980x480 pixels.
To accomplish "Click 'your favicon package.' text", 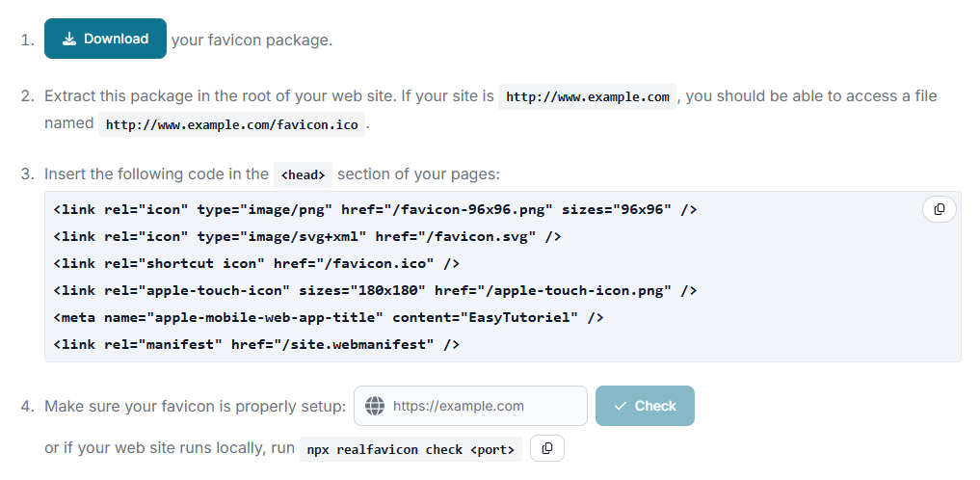I will point(252,40).
